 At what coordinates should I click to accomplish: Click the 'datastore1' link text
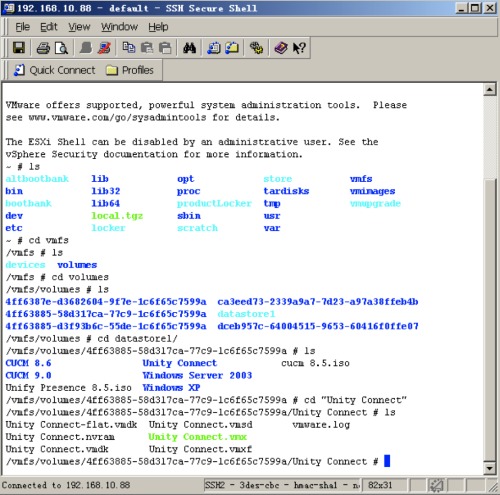click(246, 314)
